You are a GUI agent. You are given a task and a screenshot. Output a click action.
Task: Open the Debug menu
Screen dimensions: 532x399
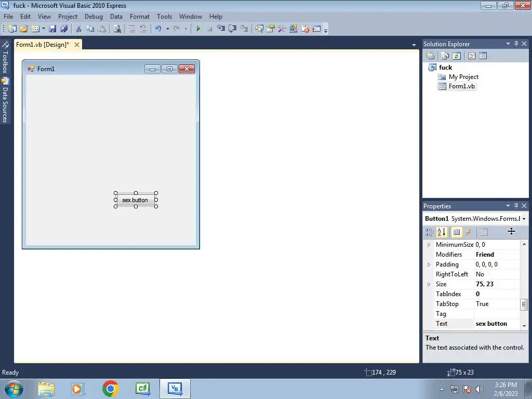coord(94,16)
